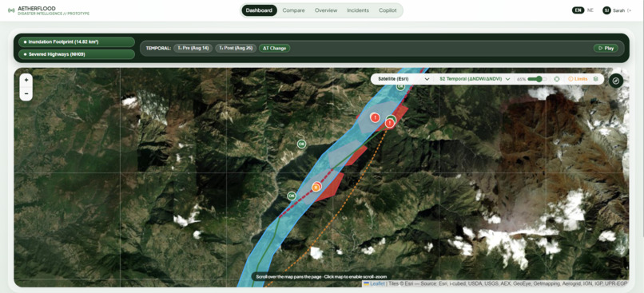Switch language to NE

[590, 10]
